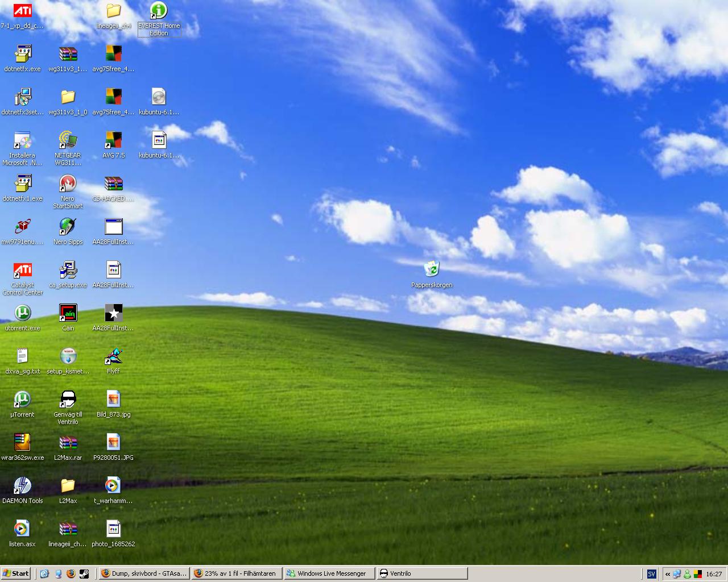Image resolution: width=728 pixels, height=582 pixels.
Task: Launch the Flyff game shortcut
Action: [x=114, y=361]
